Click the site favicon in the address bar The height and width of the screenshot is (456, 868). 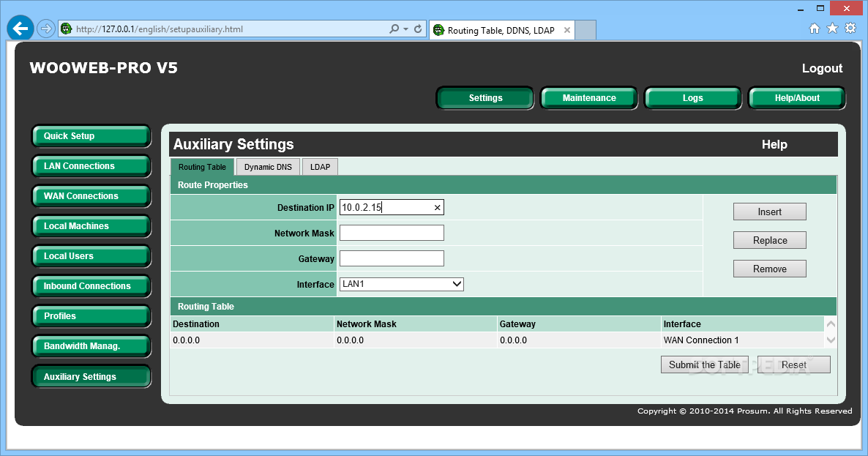(67, 29)
